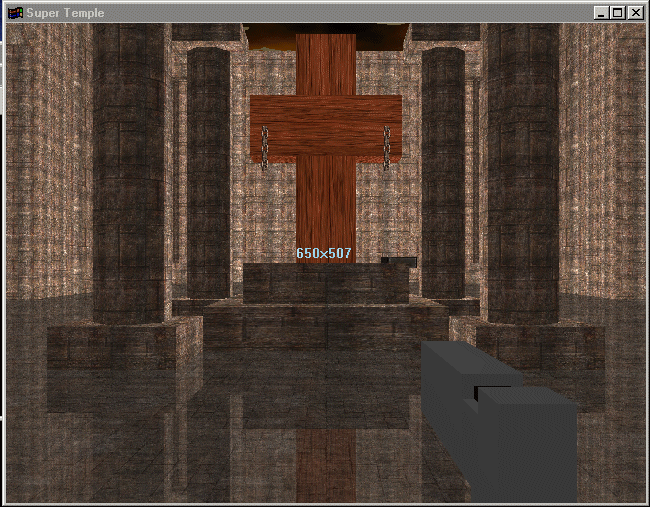Click the cross reflection on the floor

pos(325,460)
